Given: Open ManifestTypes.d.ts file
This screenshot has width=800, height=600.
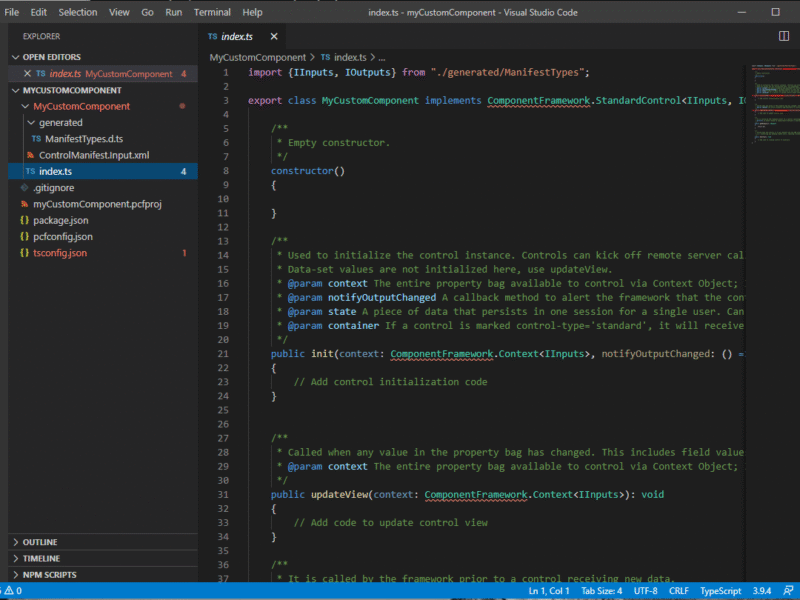Looking at the screenshot, I should pyautogui.click(x=84, y=139).
